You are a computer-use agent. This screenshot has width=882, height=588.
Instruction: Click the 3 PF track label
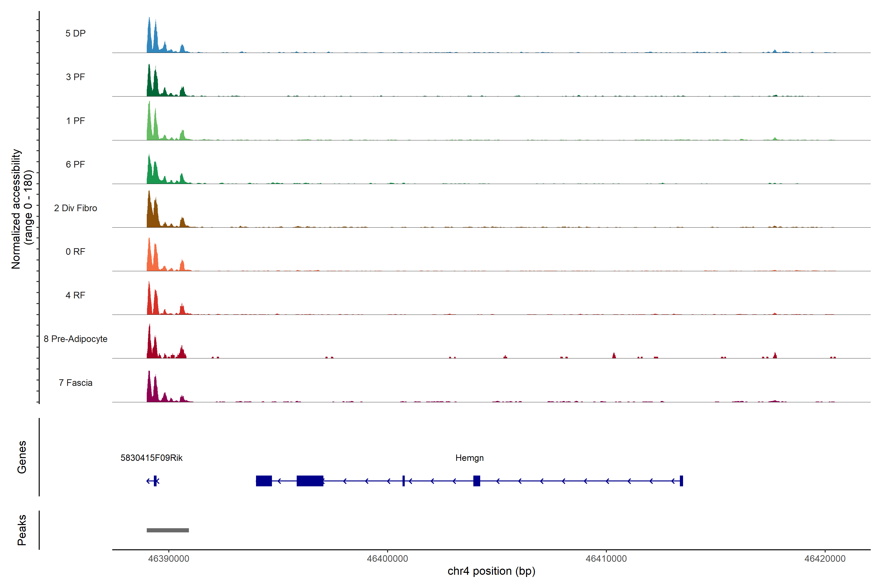coord(75,77)
